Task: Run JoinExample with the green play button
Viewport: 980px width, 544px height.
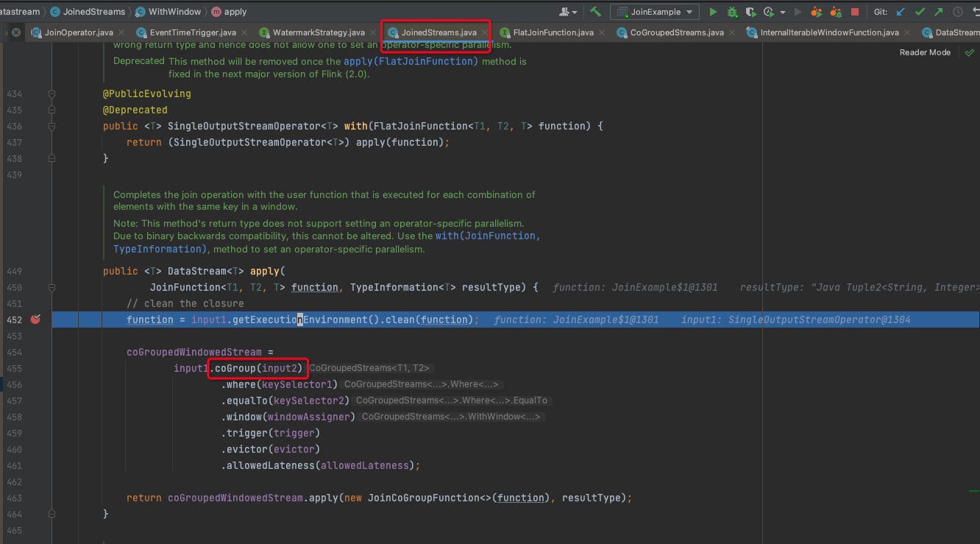Action: pos(713,12)
